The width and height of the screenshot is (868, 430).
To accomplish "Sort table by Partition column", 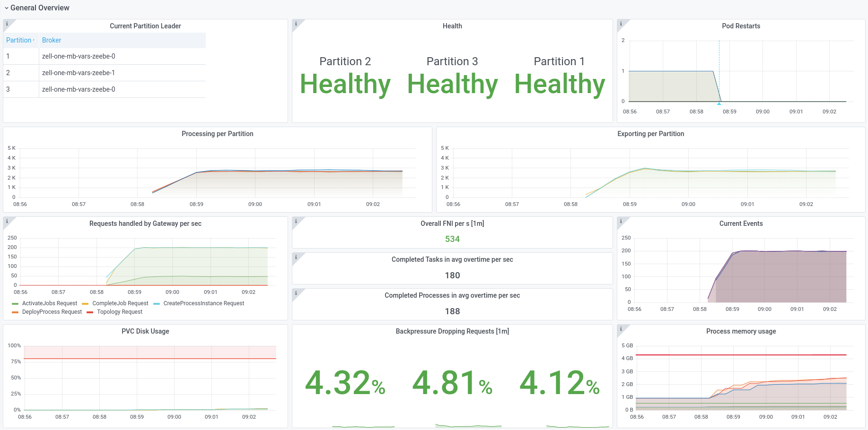I will coord(20,40).
